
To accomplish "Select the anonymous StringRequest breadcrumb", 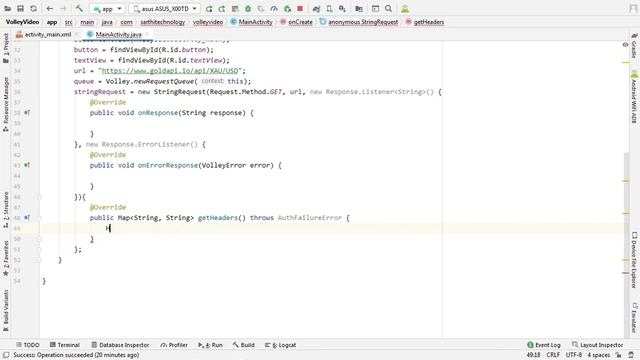I will pyautogui.click(x=359, y=22).
